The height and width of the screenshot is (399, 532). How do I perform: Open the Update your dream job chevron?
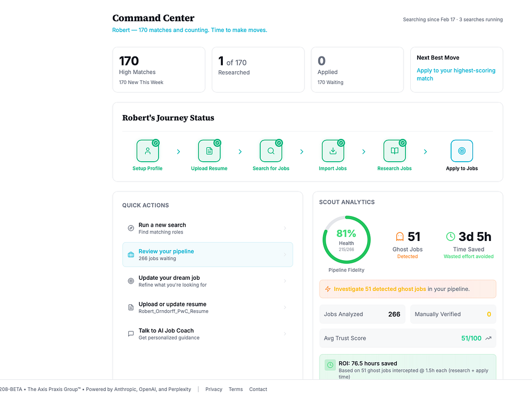click(x=285, y=281)
